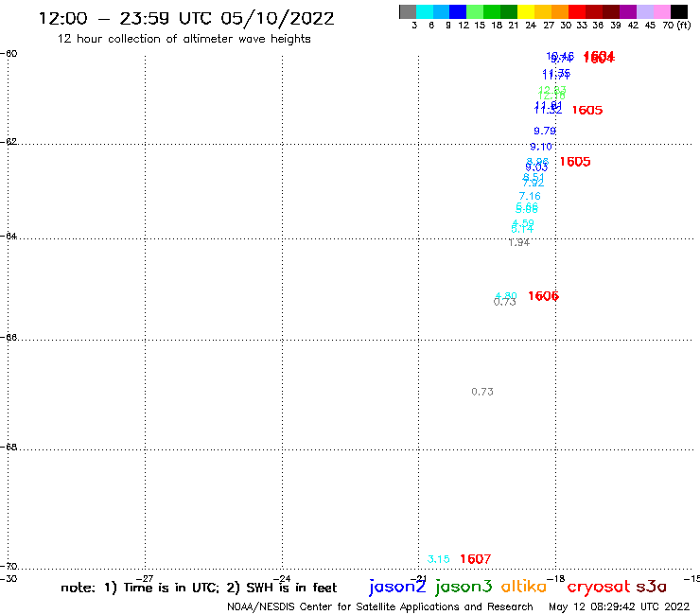
Task: Click the -30 longitude axis label
Action: click(9, 578)
